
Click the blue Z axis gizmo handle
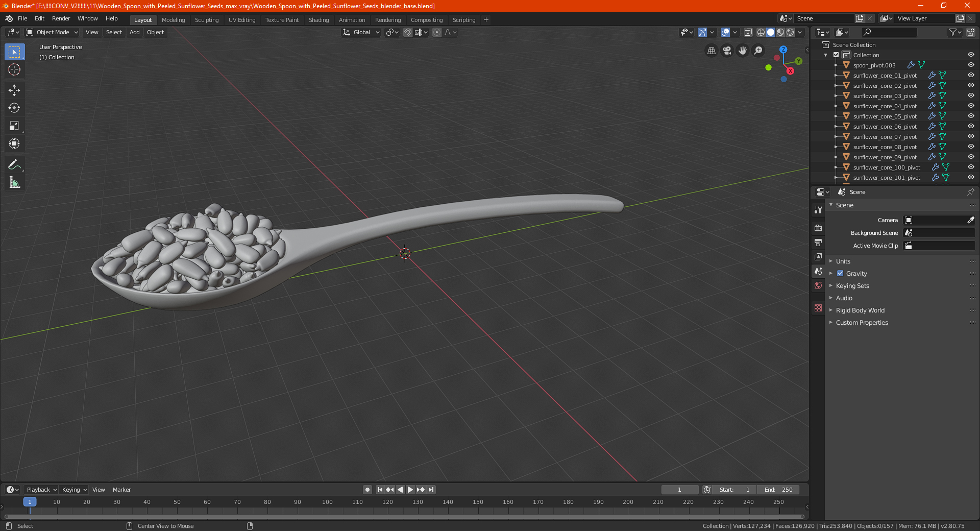(783, 50)
